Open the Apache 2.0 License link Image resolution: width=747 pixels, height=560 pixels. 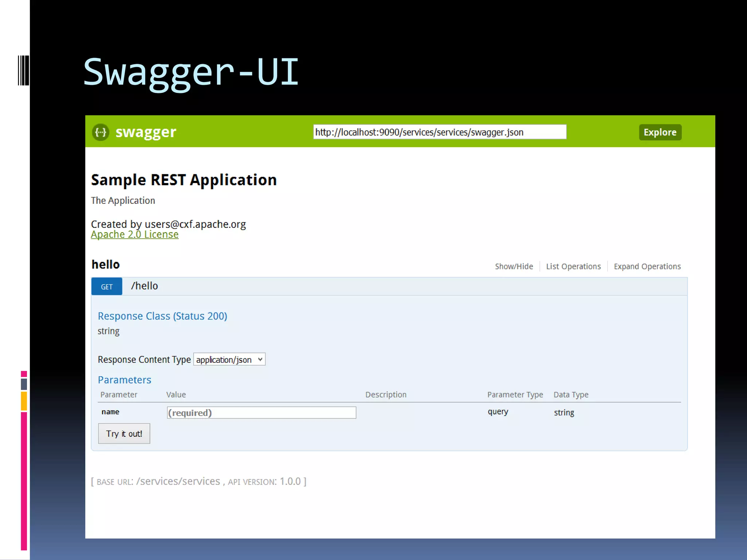[135, 234]
